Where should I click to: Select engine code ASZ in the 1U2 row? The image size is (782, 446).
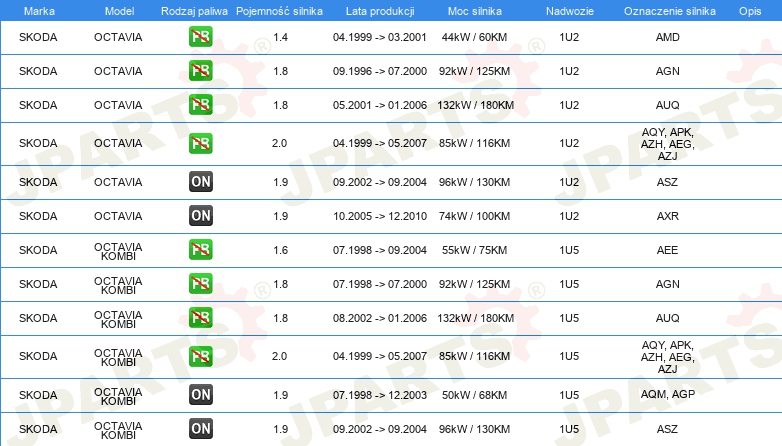tap(667, 182)
